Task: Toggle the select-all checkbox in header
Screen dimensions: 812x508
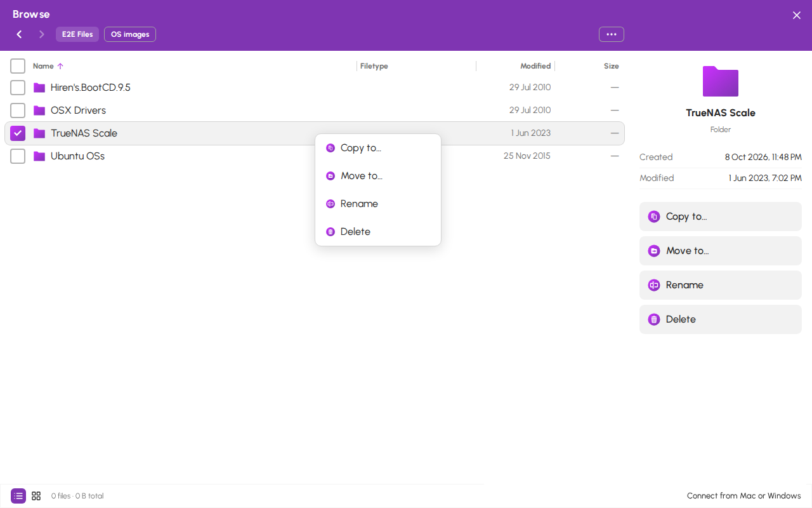Action: pyautogui.click(x=18, y=66)
